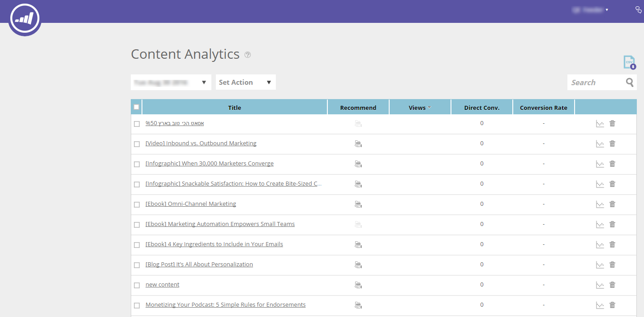
Task: Open the Snackable Satisfaction infographic link
Action: pos(234,184)
